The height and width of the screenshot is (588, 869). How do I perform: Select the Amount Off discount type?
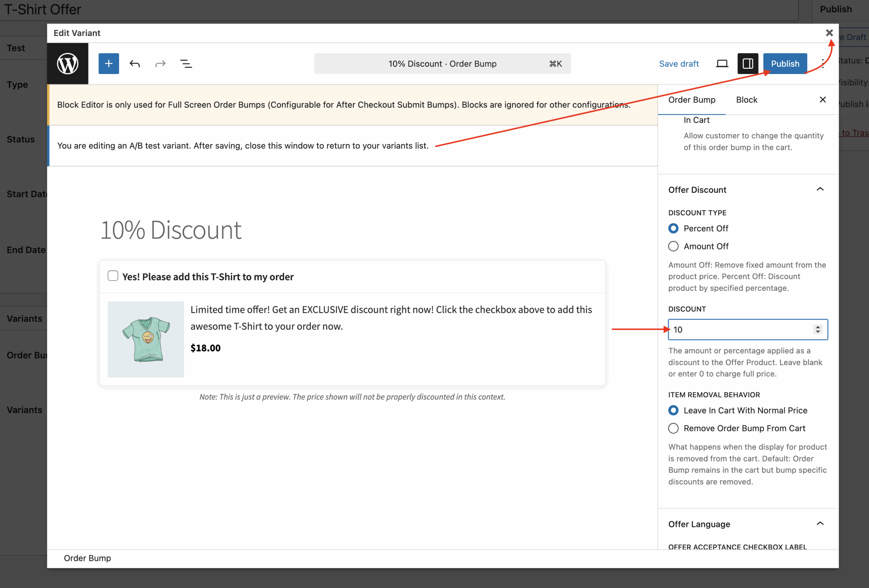[x=673, y=246]
